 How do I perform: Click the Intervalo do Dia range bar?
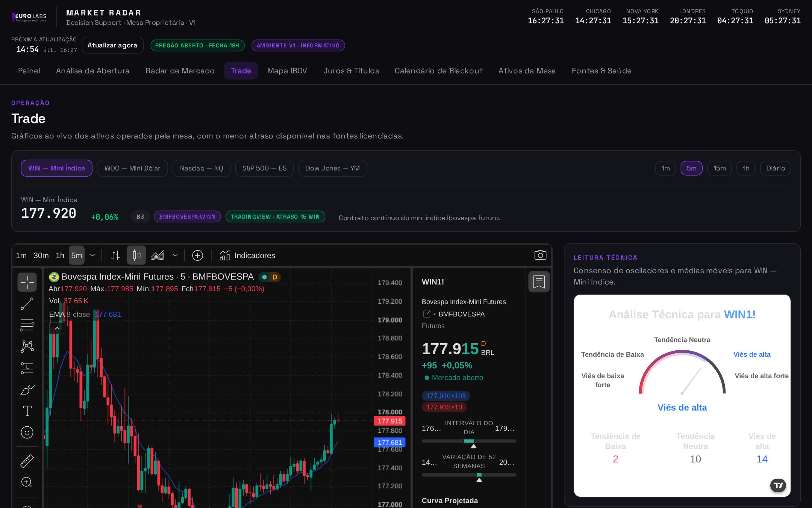(x=469, y=441)
